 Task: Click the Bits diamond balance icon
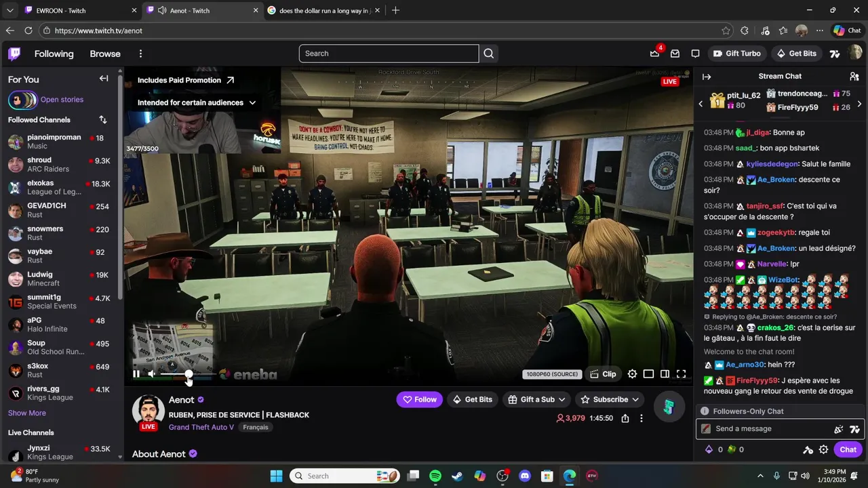click(709, 449)
